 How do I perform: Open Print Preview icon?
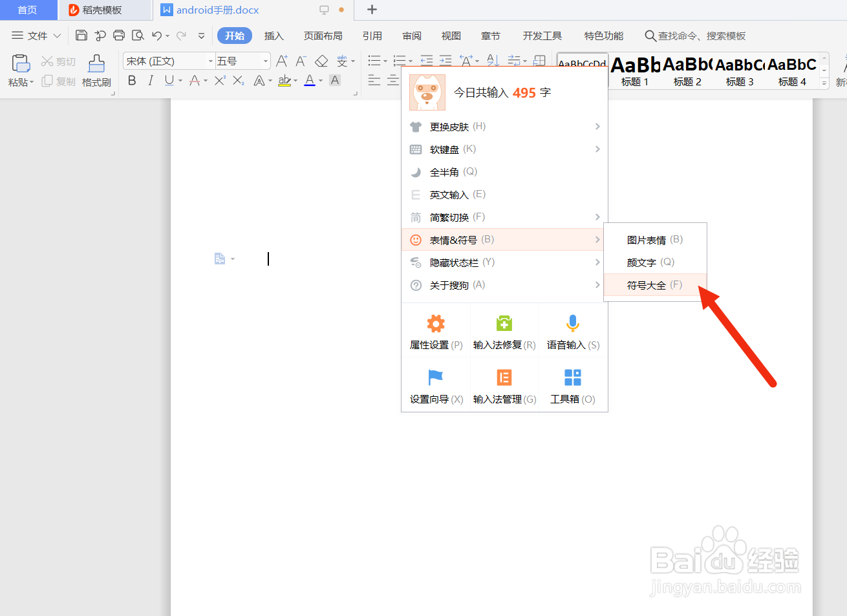pos(138,36)
